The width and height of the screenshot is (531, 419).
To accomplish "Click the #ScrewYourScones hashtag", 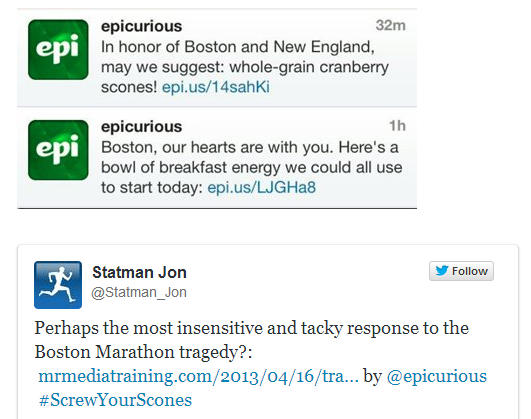I will point(115,400).
